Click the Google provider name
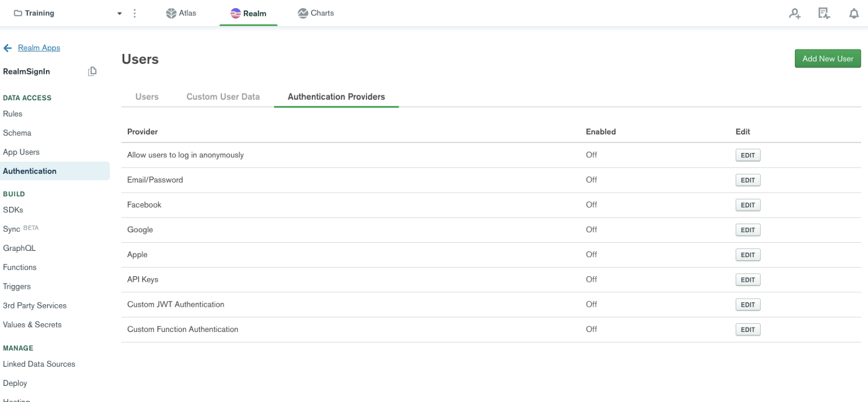The width and height of the screenshot is (868, 402). click(x=140, y=229)
